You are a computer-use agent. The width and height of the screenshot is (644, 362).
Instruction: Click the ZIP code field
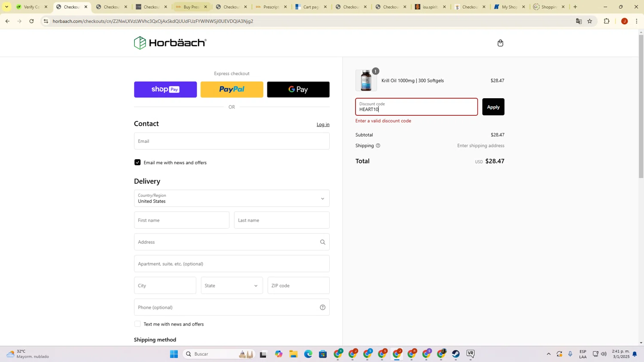click(x=298, y=286)
